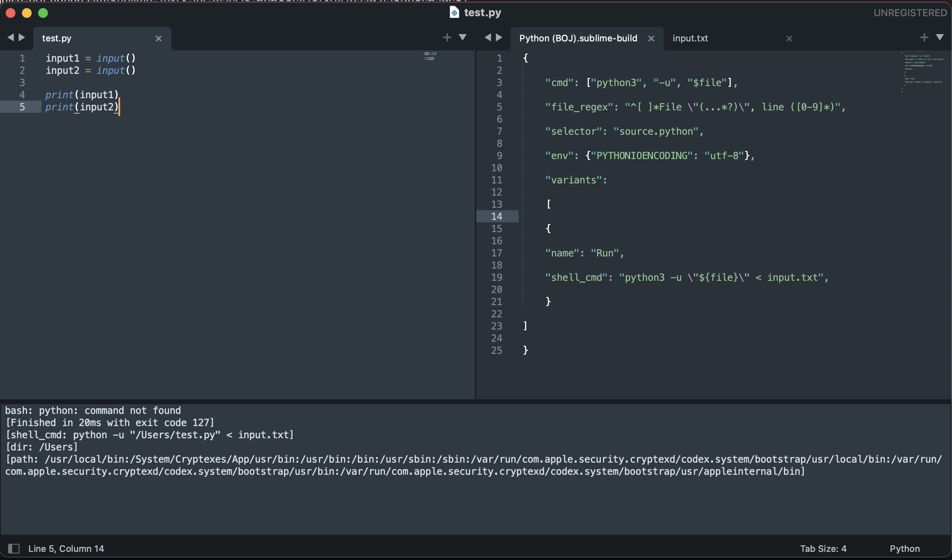
Task: Click "python3" in cmd line
Action: coord(616,83)
